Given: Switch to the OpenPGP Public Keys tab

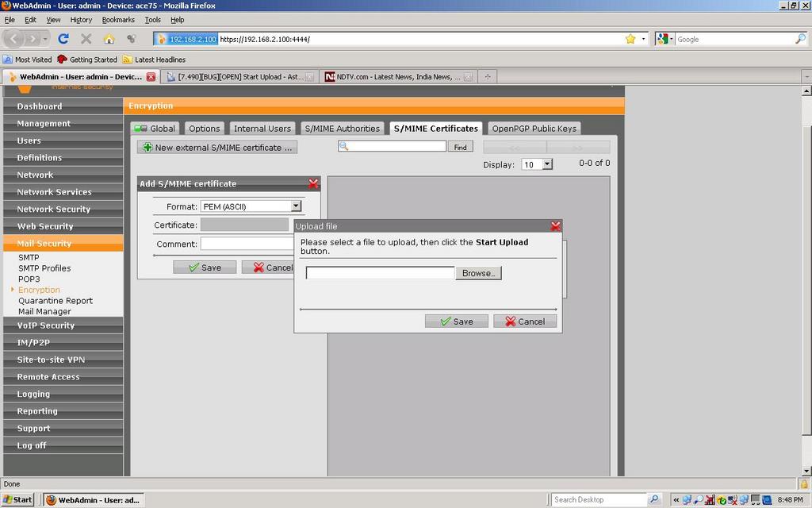Looking at the screenshot, I should coord(534,129).
